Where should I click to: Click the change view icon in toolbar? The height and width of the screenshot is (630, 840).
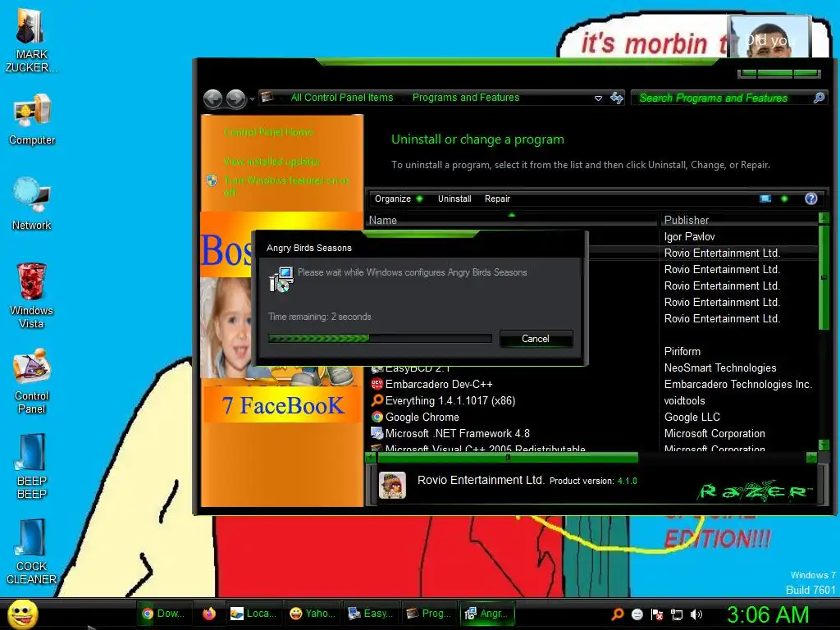[x=765, y=199]
